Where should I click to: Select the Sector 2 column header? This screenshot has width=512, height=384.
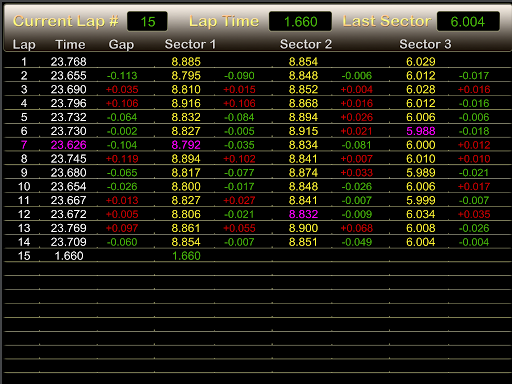pyautogui.click(x=306, y=44)
